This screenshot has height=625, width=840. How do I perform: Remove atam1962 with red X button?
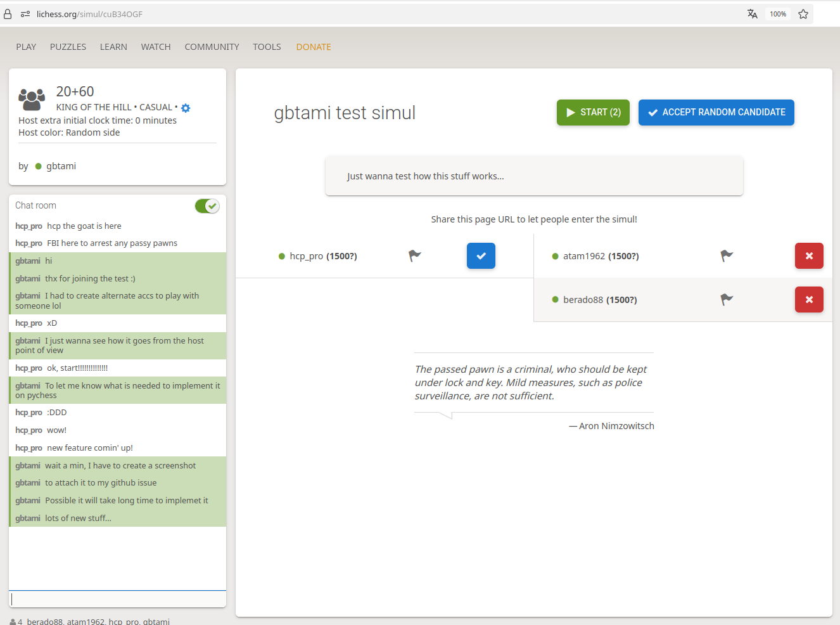pyautogui.click(x=809, y=256)
